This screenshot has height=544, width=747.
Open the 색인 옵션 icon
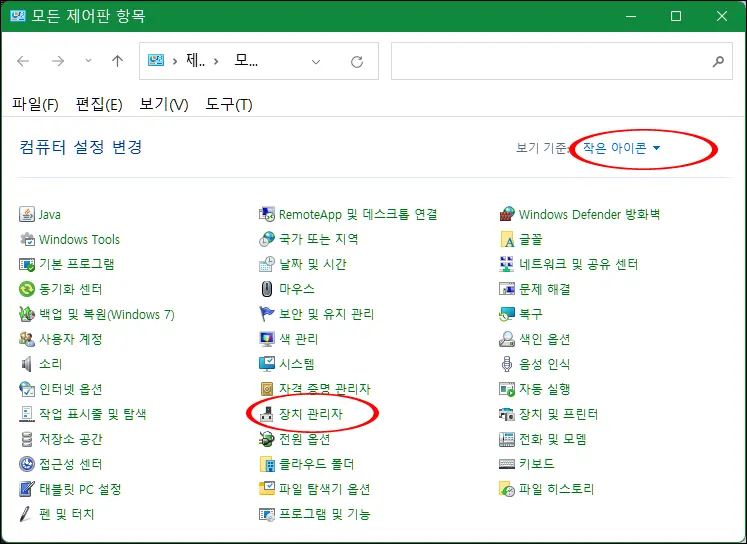point(507,339)
